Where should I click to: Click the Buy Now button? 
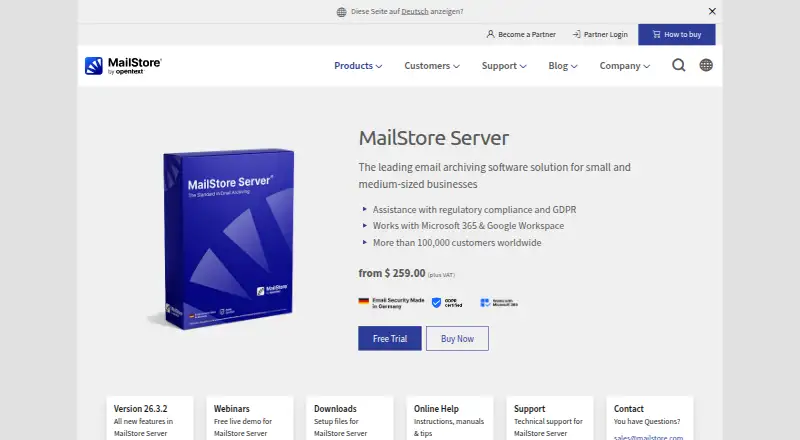point(457,338)
